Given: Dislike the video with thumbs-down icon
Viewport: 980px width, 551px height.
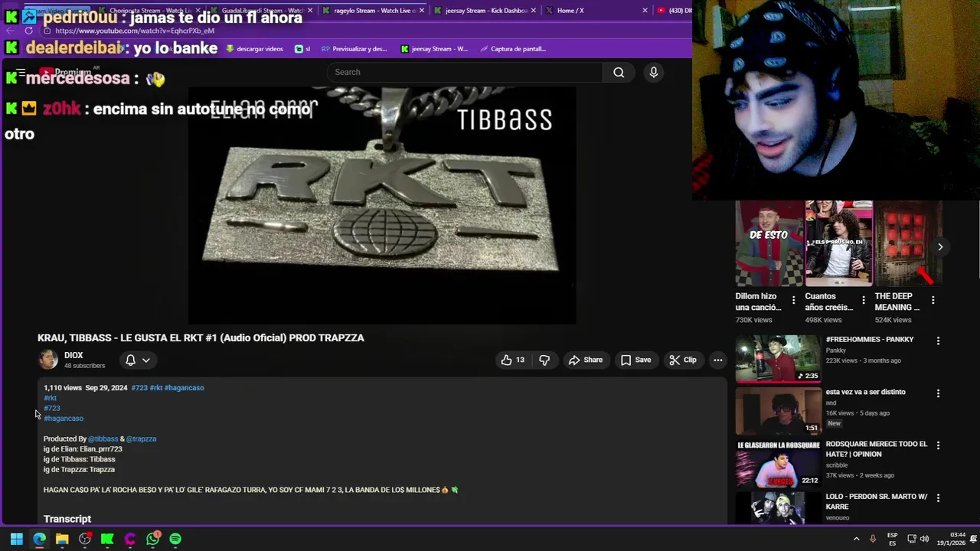Looking at the screenshot, I should point(544,360).
